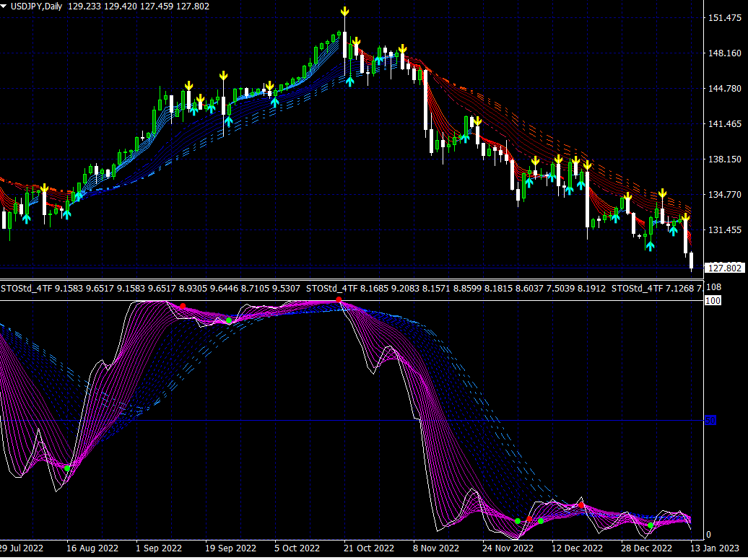Click the triangle marker before USDJPY,Daily

point(4,6)
